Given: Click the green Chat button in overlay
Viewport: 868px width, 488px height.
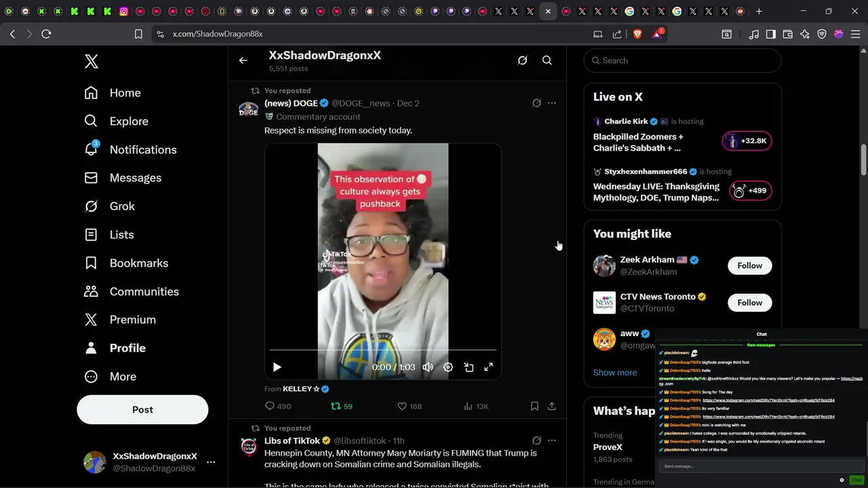Looking at the screenshot, I should (856, 480).
